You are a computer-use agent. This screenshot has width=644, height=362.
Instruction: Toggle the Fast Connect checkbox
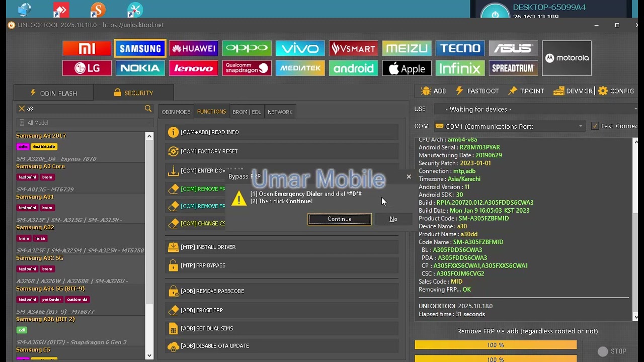click(x=595, y=126)
